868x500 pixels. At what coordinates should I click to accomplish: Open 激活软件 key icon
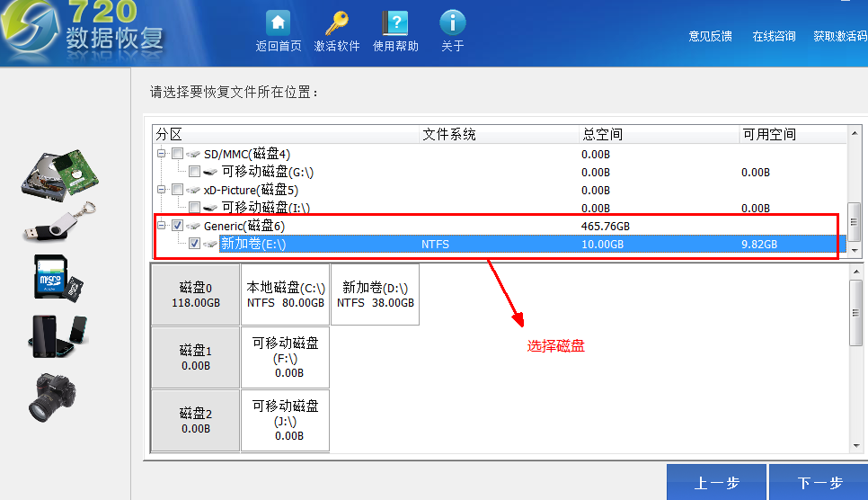pos(337,23)
